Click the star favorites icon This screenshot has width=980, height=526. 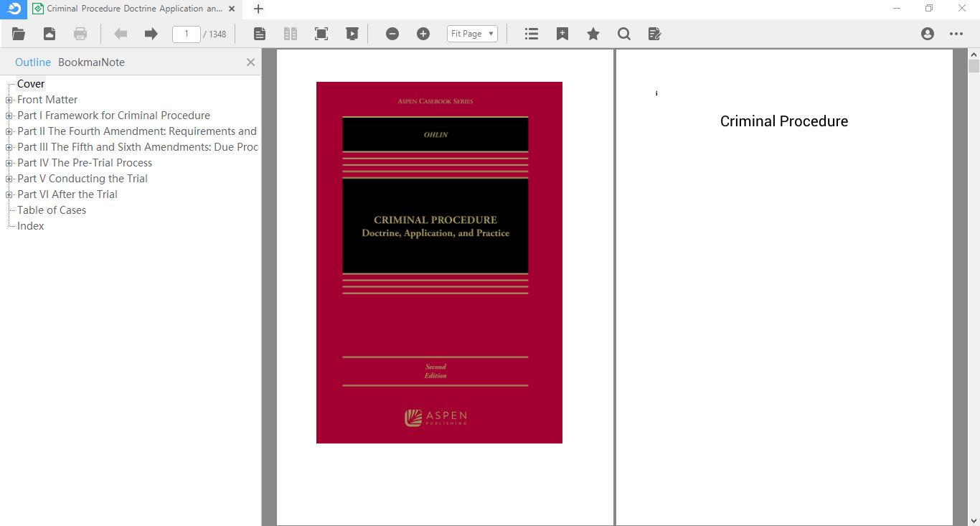click(x=593, y=34)
